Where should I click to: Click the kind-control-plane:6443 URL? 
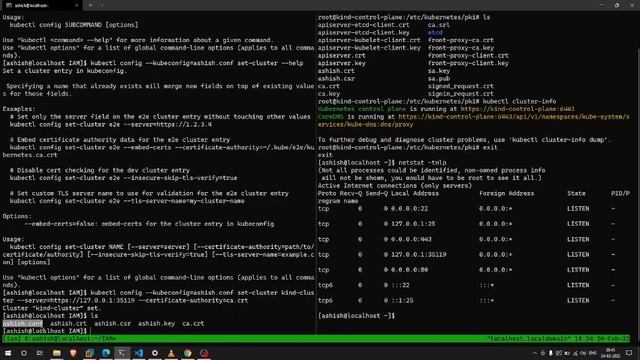coord(518,109)
